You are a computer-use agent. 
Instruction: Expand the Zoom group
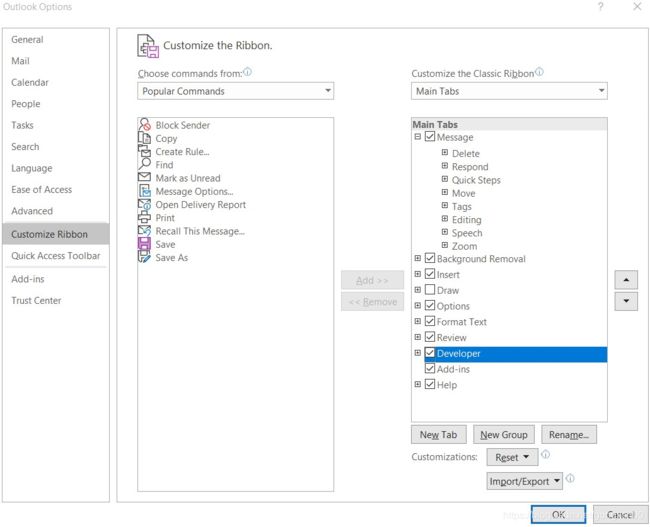pyautogui.click(x=445, y=245)
